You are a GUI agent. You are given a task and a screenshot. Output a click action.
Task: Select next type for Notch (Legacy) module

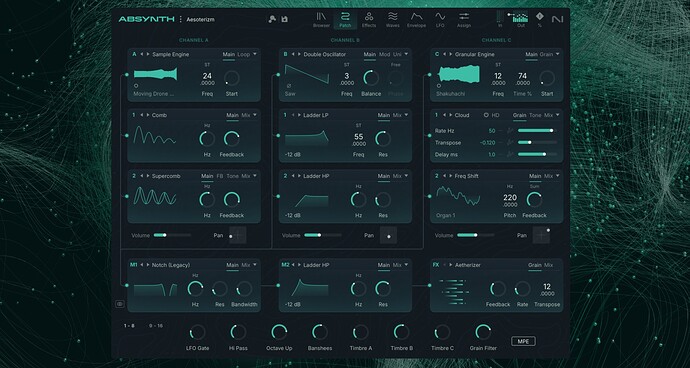pyautogui.click(x=148, y=265)
